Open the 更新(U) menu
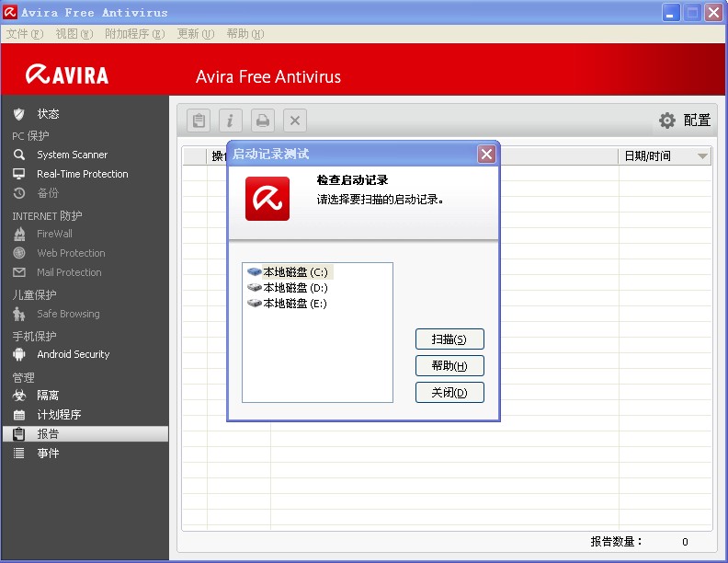The height and width of the screenshot is (563, 728). click(x=196, y=34)
